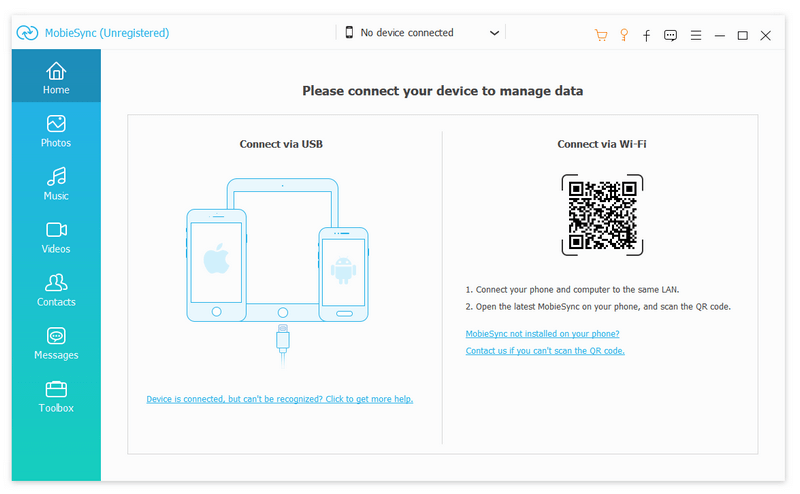Open the Facebook share icon
The height and width of the screenshot is (494, 800).
pyautogui.click(x=646, y=35)
